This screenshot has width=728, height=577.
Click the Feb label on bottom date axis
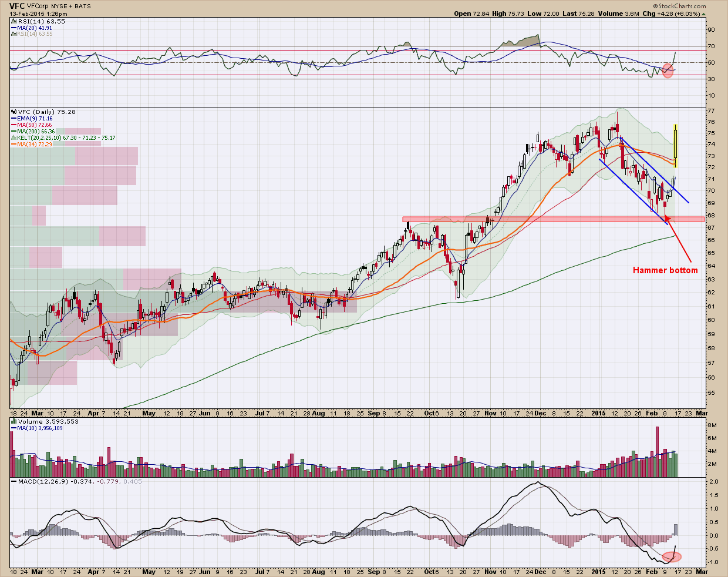coord(653,572)
